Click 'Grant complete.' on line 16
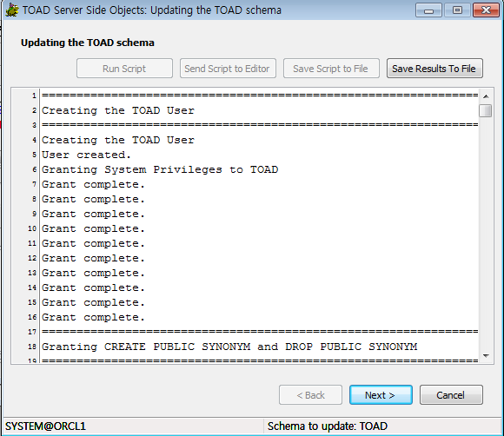 tap(93, 317)
